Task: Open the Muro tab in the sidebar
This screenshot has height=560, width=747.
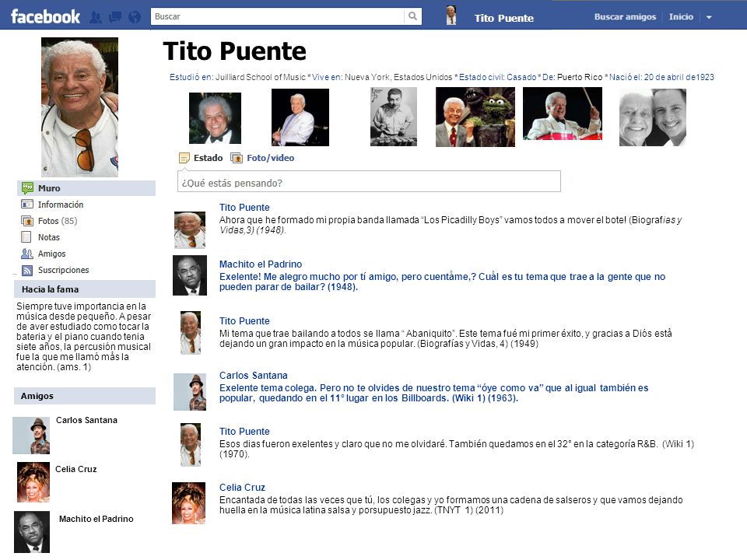Action: 86,188
